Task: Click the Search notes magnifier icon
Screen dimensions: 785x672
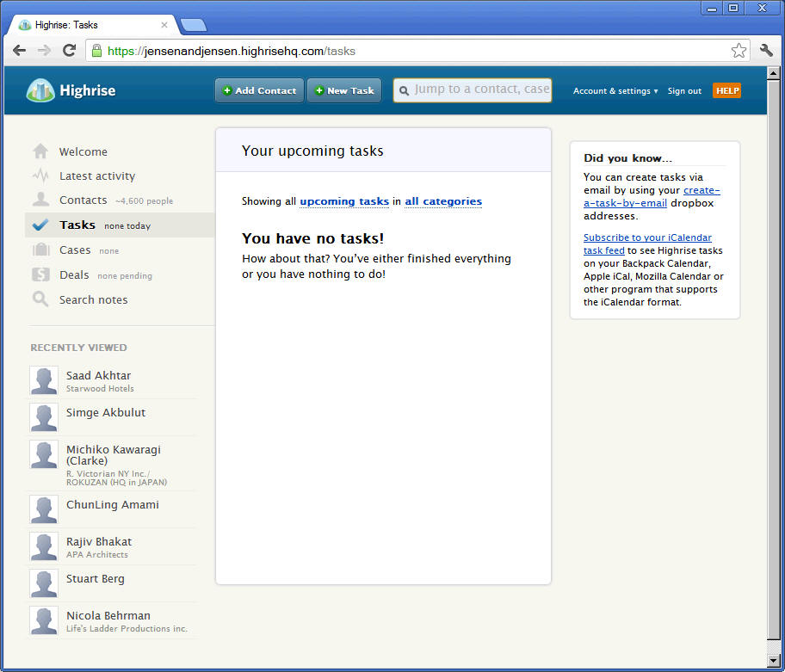Action: (40, 299)
